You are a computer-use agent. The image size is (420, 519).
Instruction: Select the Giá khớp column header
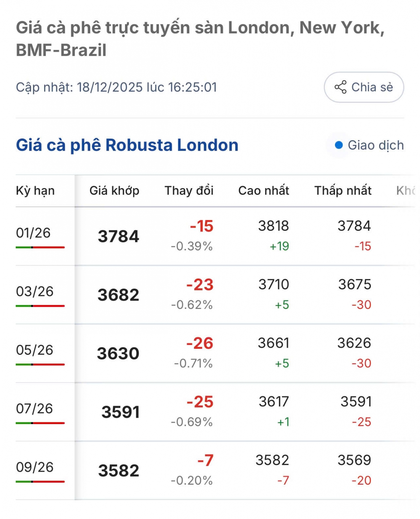coord(114,191)
